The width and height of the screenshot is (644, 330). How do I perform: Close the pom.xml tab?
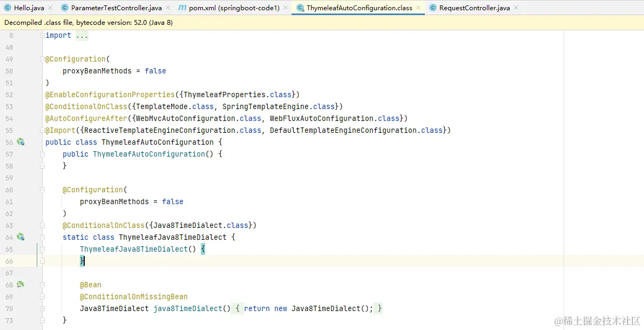point(286,8)
